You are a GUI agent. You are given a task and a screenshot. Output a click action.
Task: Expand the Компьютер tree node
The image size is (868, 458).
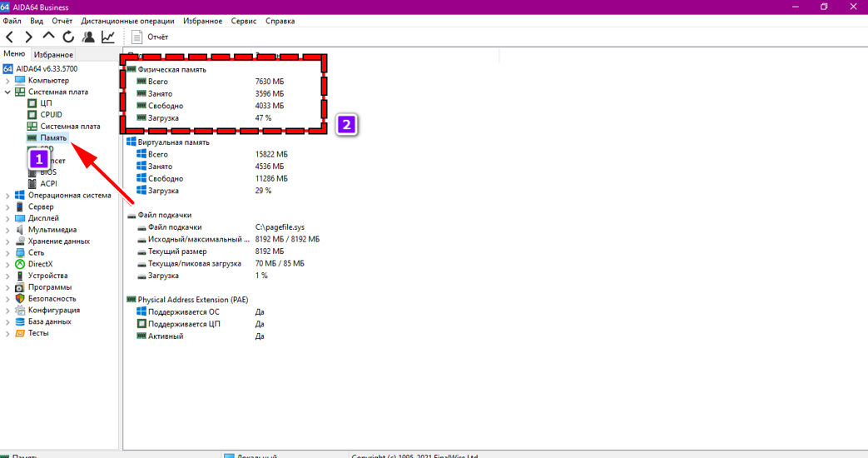point(7,81)
